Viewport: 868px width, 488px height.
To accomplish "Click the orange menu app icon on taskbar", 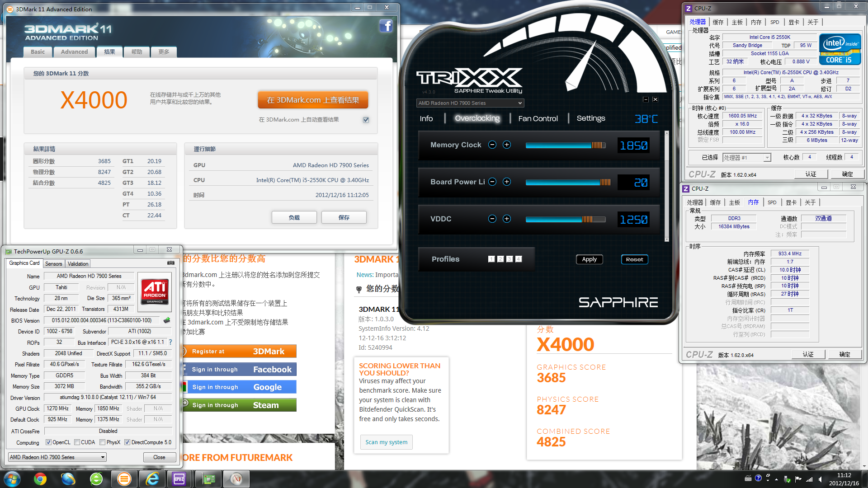I will 124,479.
